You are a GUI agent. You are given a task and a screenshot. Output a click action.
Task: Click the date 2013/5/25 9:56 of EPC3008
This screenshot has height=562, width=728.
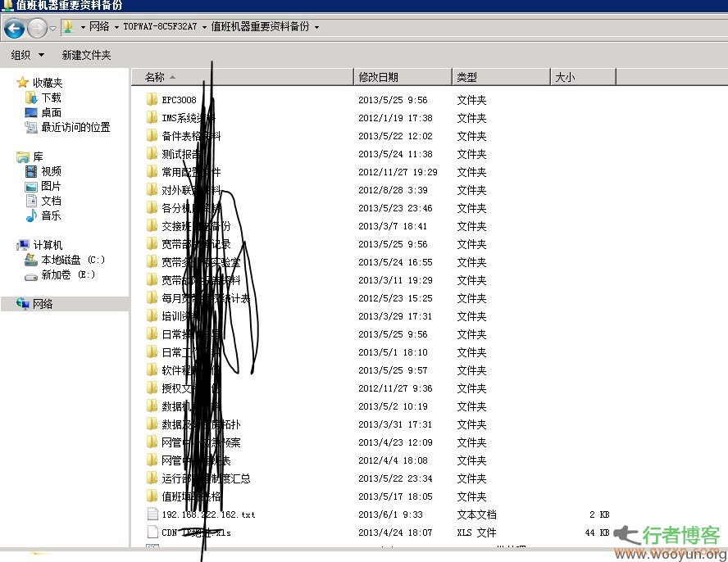point(393,100)
